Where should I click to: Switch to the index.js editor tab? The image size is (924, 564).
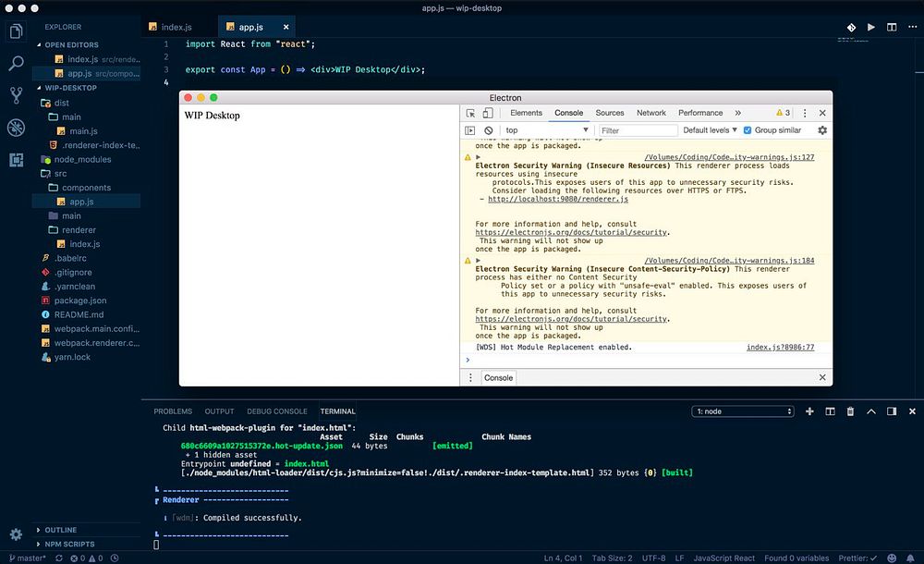click(176, 28)
